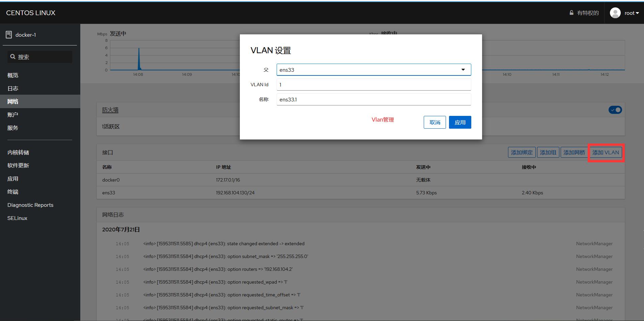Open the Vlan管理 link
The image size is (644, 321).
(x=382, y=120)
